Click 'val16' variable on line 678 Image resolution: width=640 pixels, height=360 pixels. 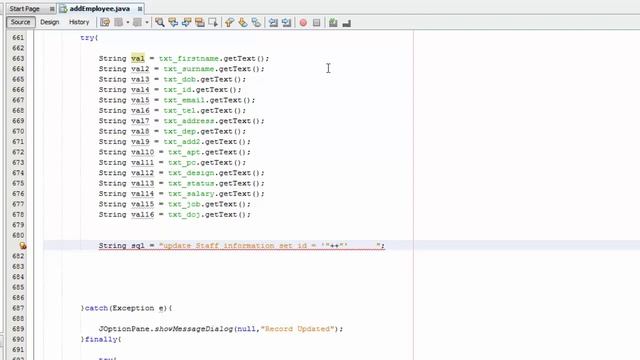tap(142, 215)
